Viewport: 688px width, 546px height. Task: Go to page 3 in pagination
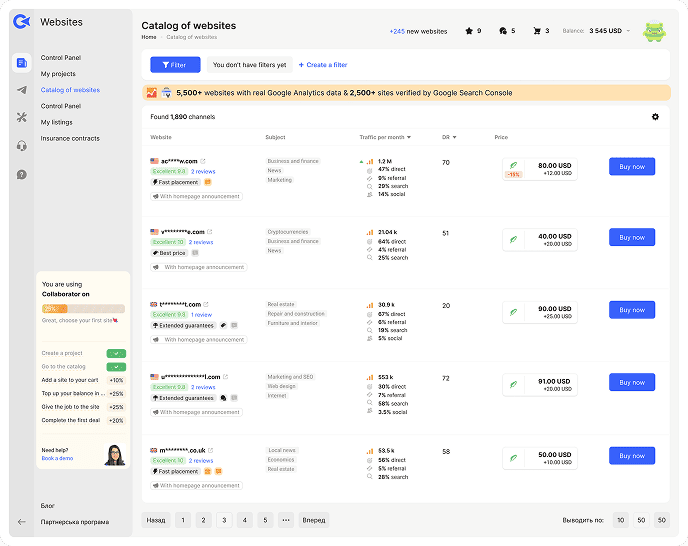point(224,520)
